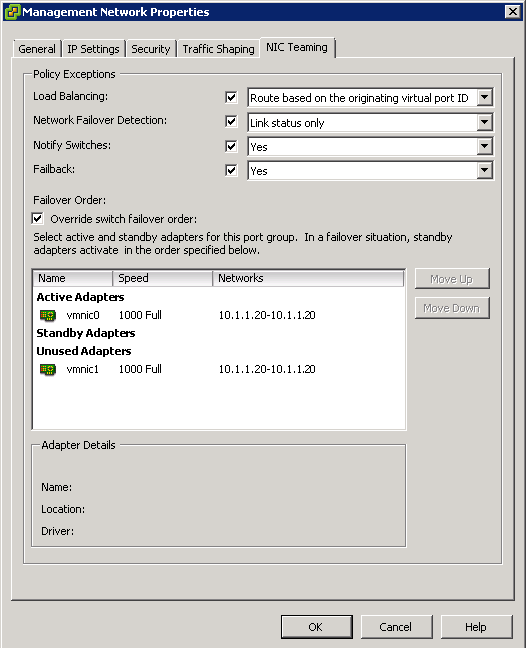Go to the Security tab
The width and height of the screenshot is (526, 648).
click(x=151, y=49)
